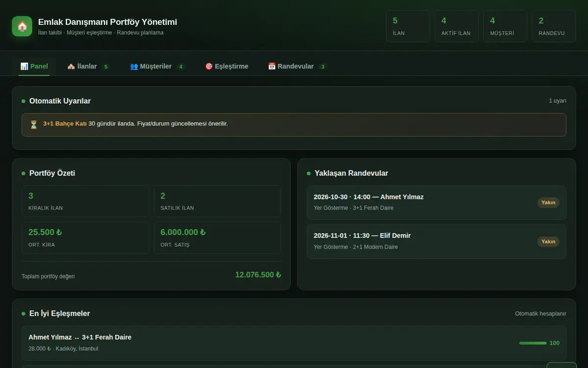588x368 pixels.
Task: Click the app title Emlak Danışmanı Portföy Yönetimi
Action: [108, 22]
